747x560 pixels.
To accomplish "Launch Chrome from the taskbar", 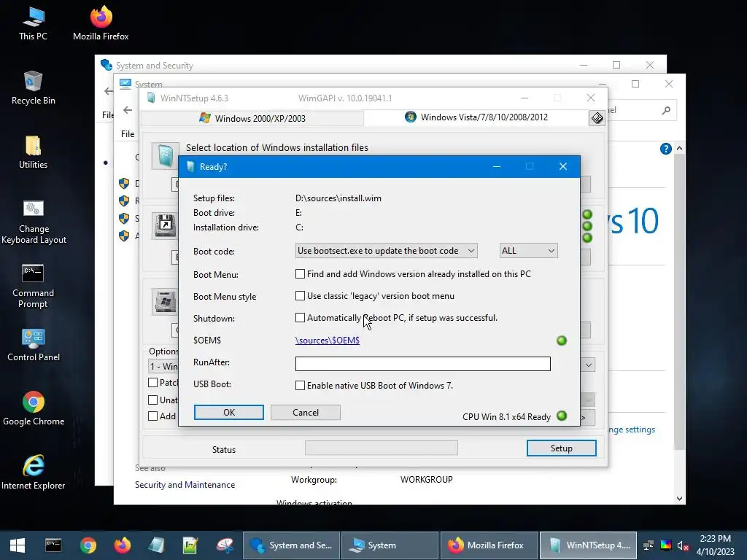I will tap(88, 545).
